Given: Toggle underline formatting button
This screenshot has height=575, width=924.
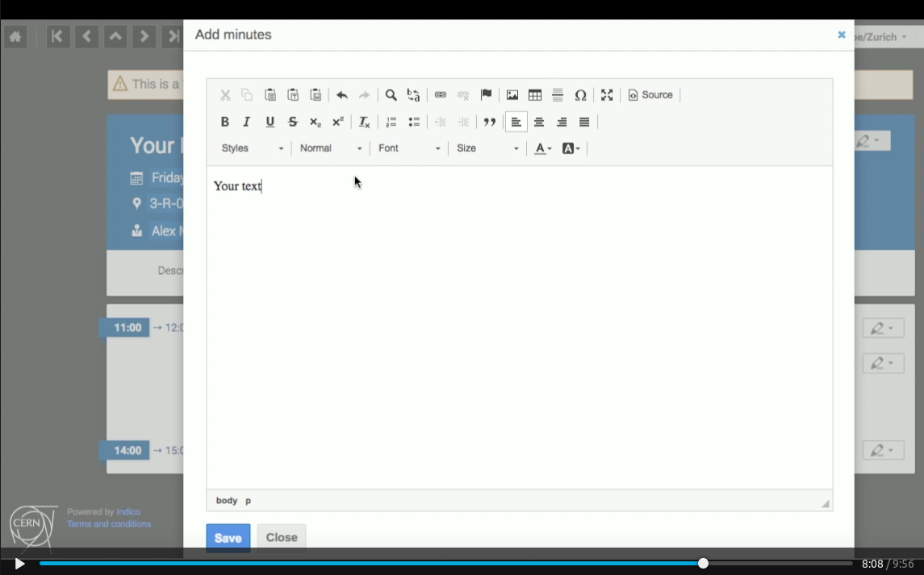Looking at the screenshot, I should tap(270, 122).
